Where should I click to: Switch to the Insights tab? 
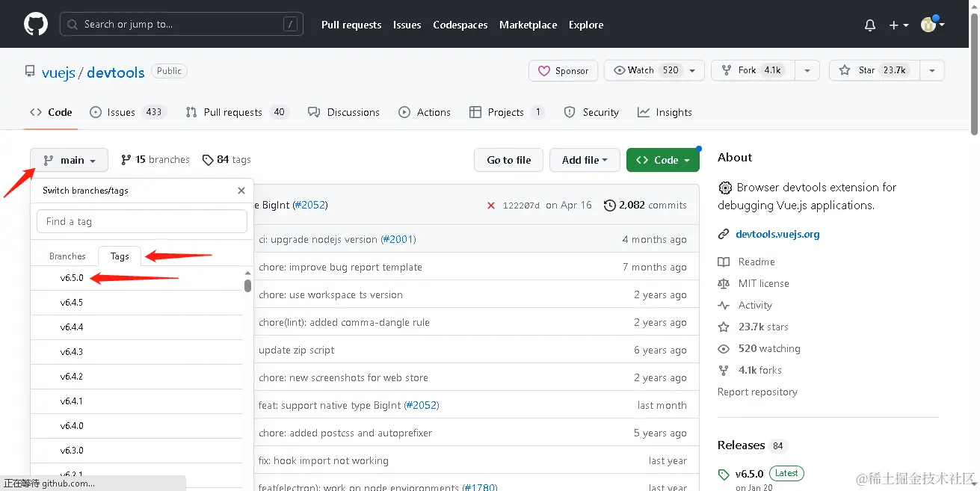(665, 112)
